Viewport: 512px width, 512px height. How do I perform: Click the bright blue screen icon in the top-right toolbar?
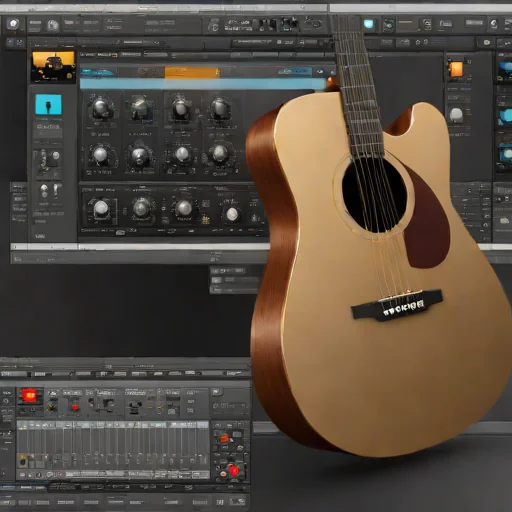(368, 24)
